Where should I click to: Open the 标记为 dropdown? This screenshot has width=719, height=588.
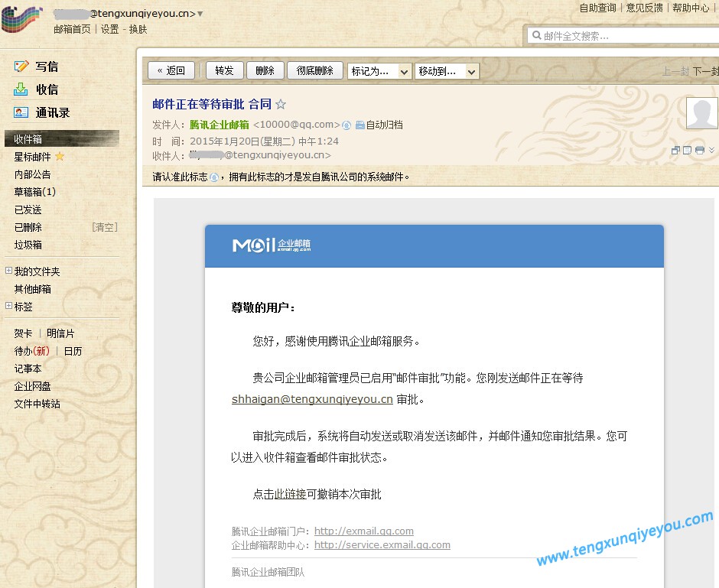tap(379, 71)
